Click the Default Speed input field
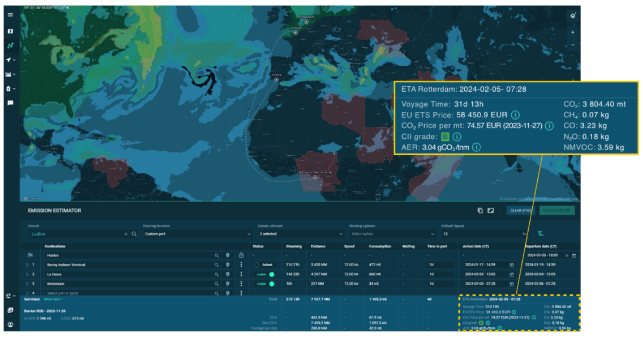 (484, 234)
